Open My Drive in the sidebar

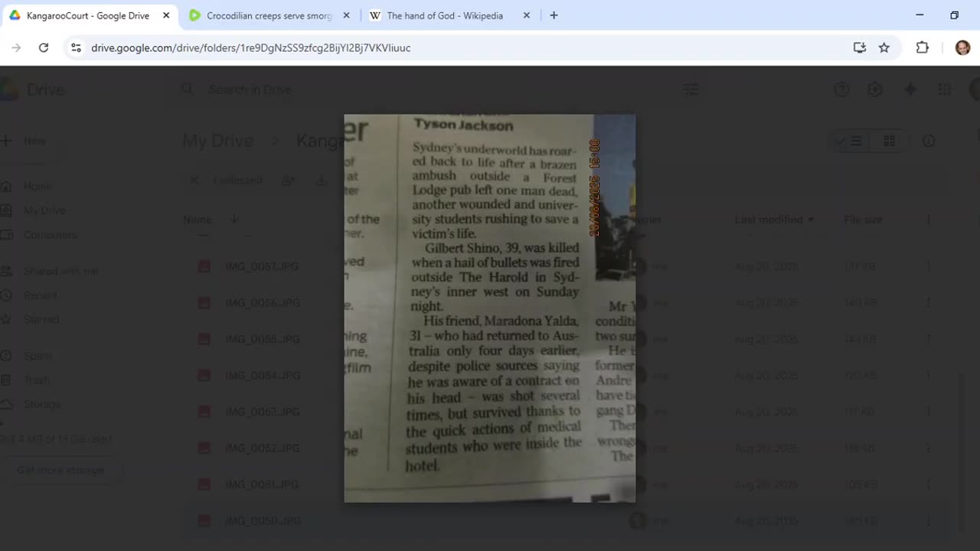[x=44, y=210]
